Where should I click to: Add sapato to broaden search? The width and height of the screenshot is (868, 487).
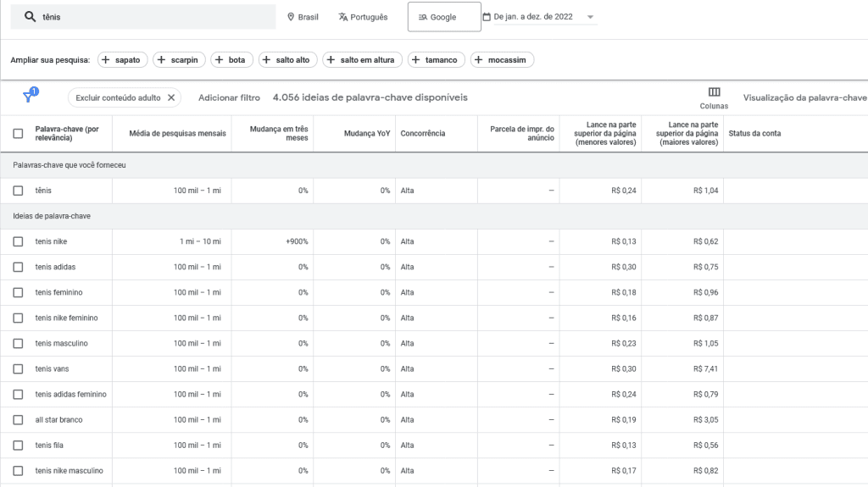122,60
